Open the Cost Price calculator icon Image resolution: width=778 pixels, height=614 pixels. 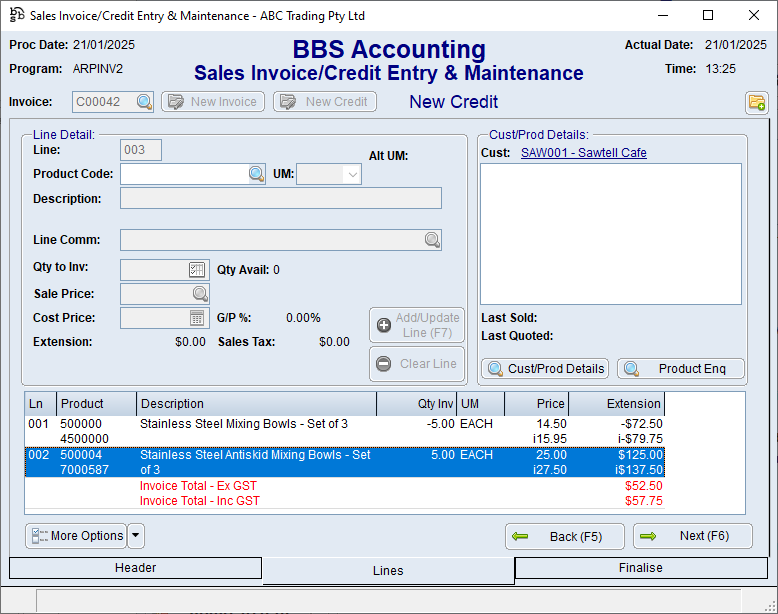[x=197, y=318]
